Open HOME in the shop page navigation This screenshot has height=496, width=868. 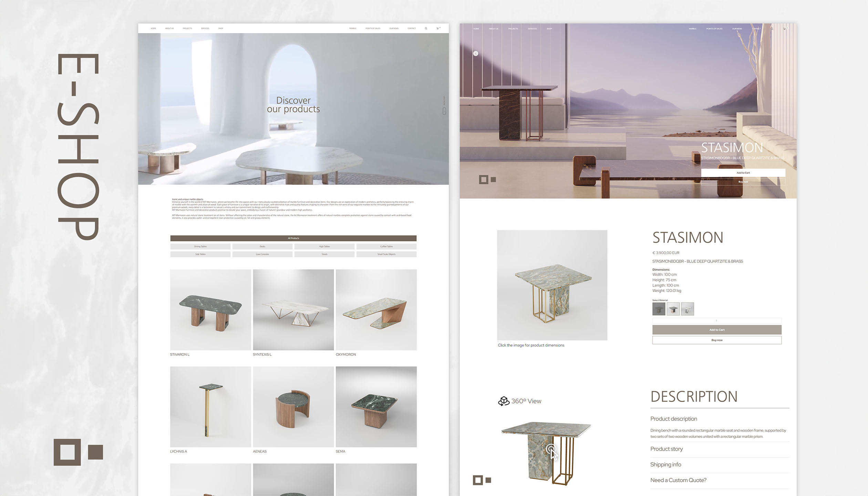coord(153,28)
